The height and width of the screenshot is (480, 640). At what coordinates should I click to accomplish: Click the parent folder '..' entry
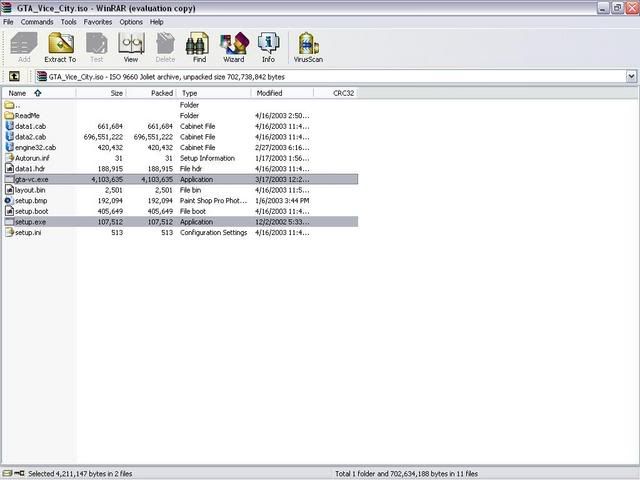pos(17,105)
